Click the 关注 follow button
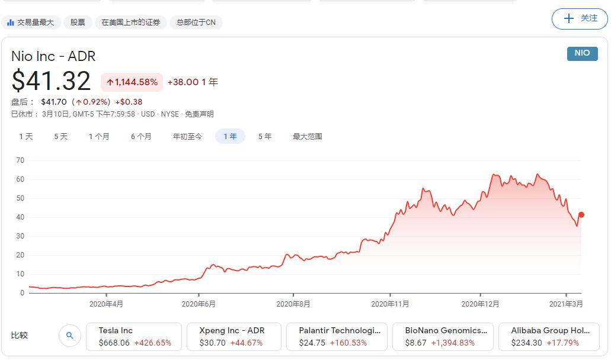Image resolution: width=611 pixels, height=364 pixels. click(x=579, y=19)
